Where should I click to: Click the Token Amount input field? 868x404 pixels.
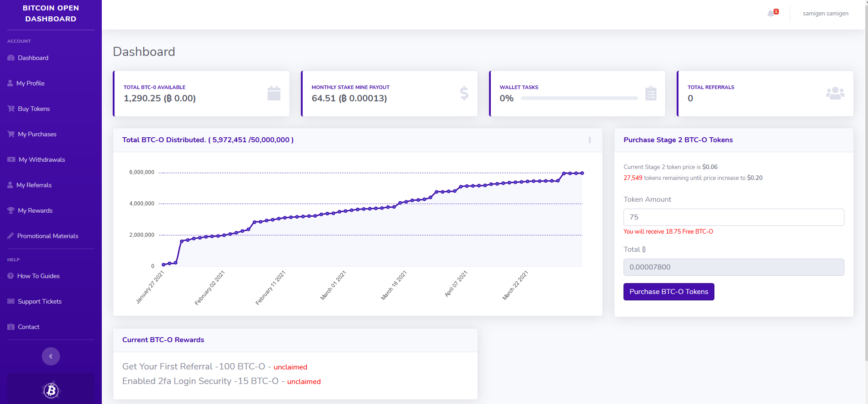click(x=733, y=217)
